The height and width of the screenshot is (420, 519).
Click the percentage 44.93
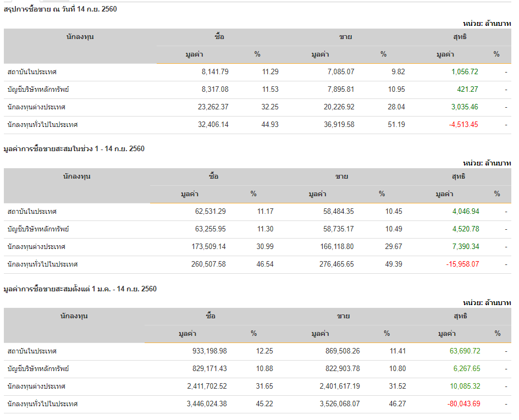click(x=270, y=124)
